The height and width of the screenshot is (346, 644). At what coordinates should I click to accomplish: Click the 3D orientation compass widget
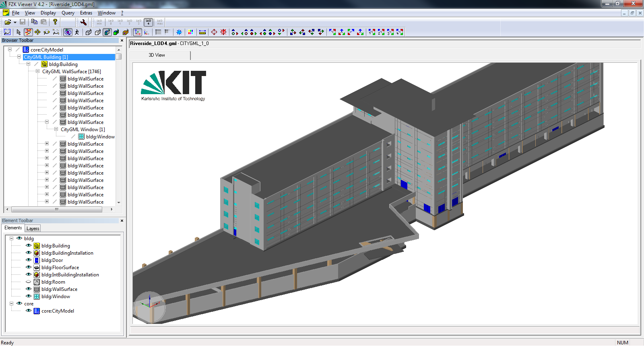click(x=149, y=307)
